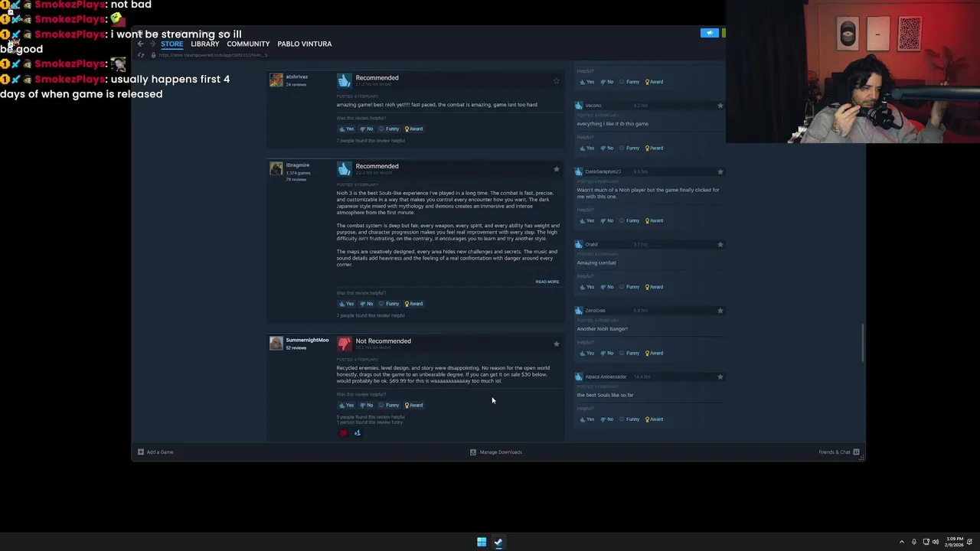The image size is (980, 551).
Task: Mark SummernightMoo review as Funny
Action: click(389, 405)
